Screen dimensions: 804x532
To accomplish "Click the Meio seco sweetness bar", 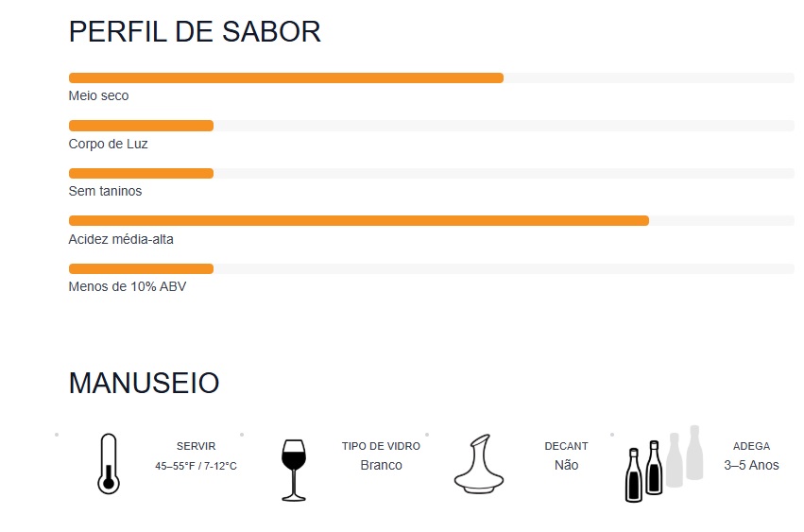I will [431, 78].
